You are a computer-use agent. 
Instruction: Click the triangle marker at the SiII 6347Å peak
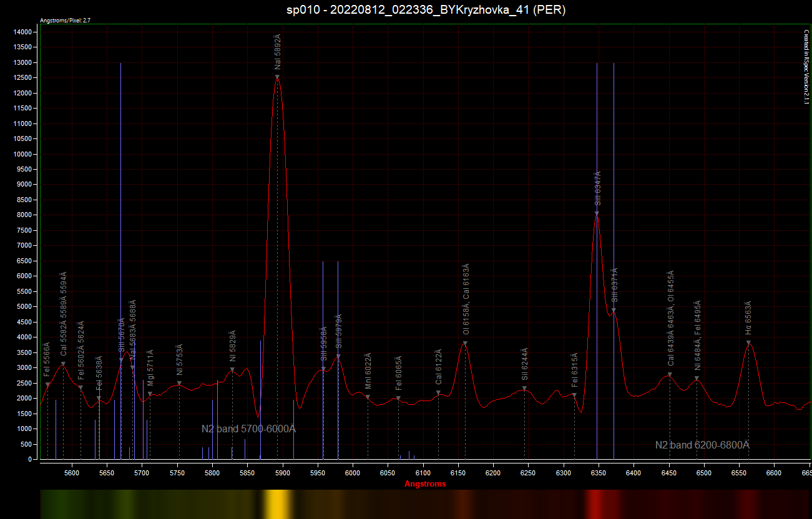597,214
